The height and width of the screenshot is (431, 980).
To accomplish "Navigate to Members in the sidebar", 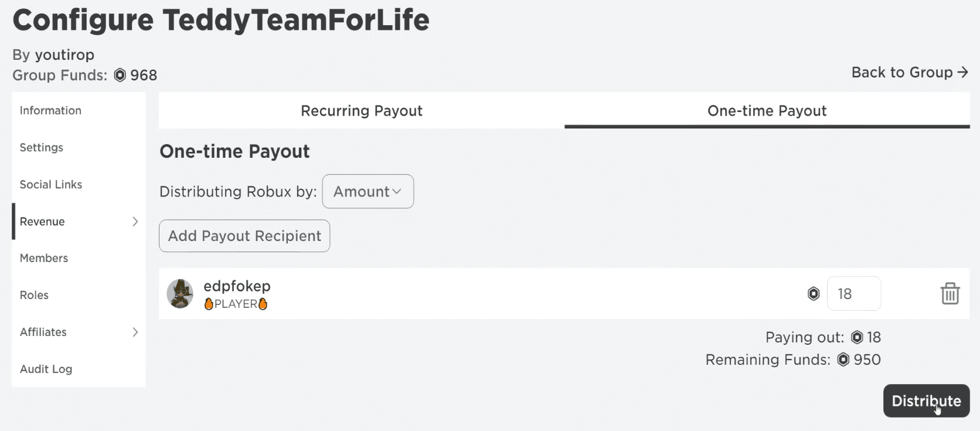I will (x=44, y=258).
